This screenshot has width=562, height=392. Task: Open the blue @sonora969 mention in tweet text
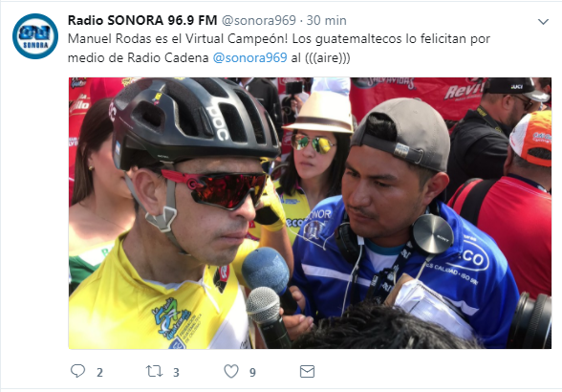[249, 57]
